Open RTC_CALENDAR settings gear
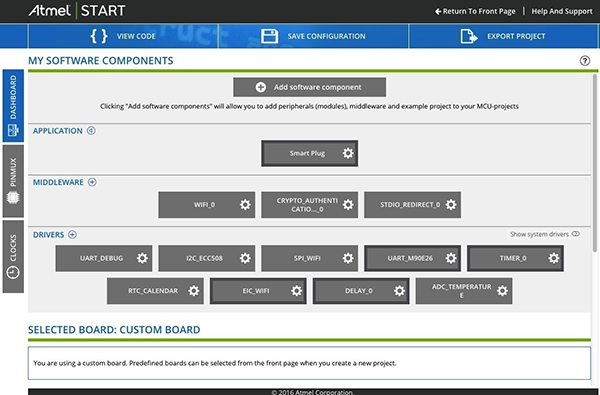The width and height of the screenshot is (600, 395). click(x=194, y=291)
